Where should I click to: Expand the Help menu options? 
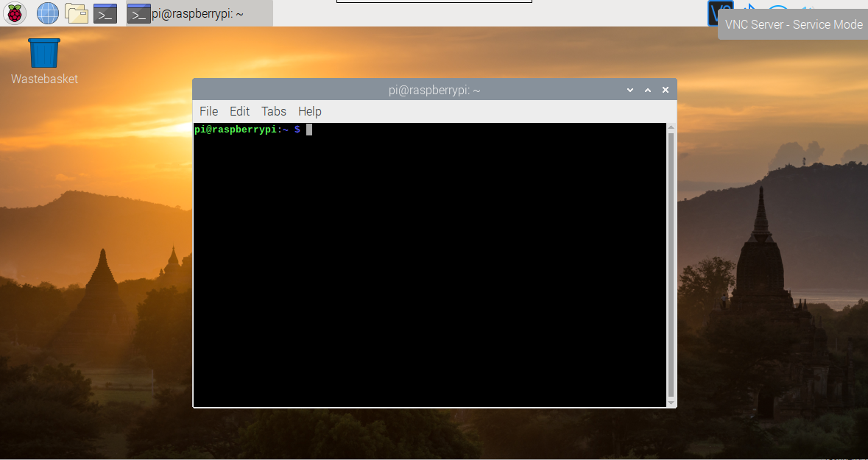[309, 111]
